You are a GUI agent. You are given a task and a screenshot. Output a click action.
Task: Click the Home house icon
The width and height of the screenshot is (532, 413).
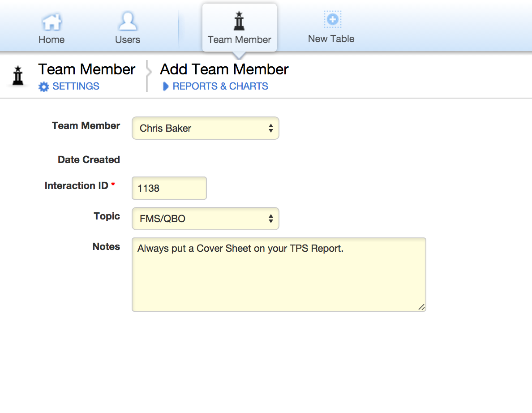(x=51, y=22)
